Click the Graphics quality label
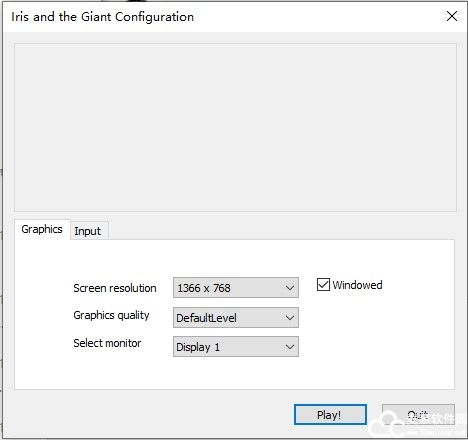 [111, 315]
